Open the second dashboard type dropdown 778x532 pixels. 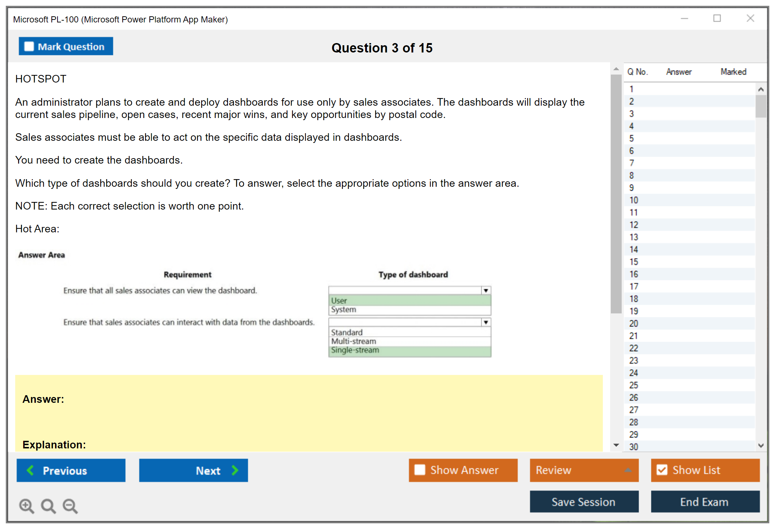click(x=486, y=322)
